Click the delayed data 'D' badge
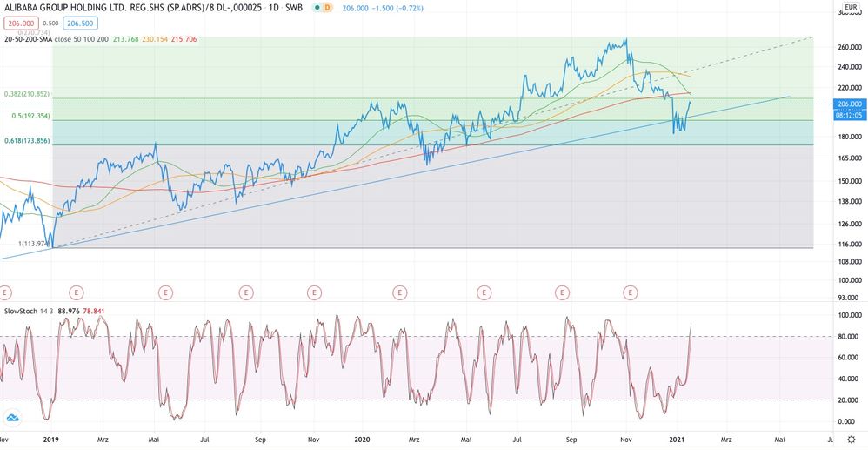This screenshot has height=450, width=868. tap(327, 8)
